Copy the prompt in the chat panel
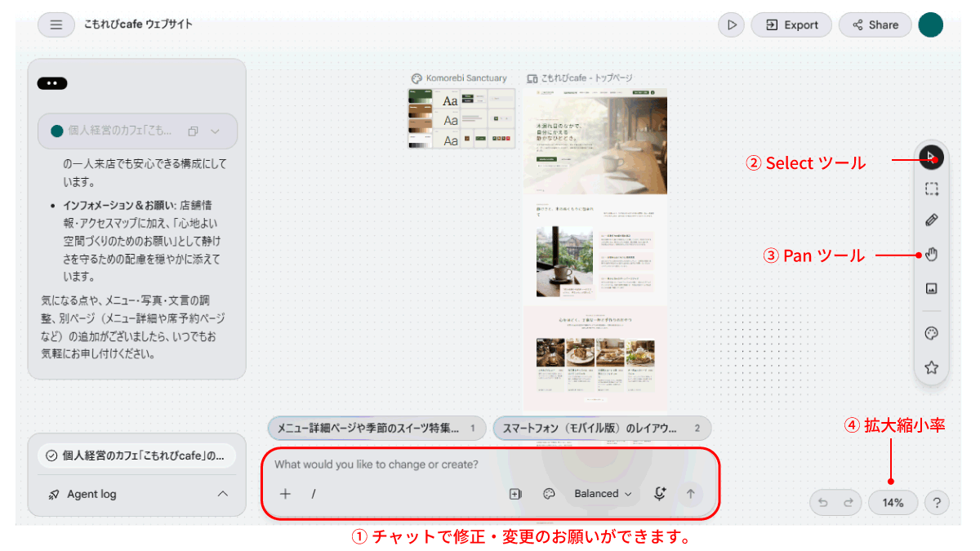The height and width of the screenshot is (551, 980). [x=193, y=131]
